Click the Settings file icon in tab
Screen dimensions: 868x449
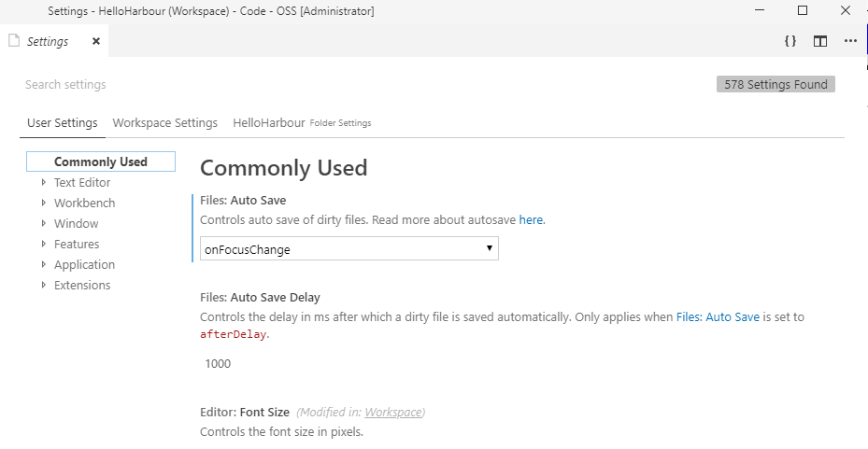pos(14,41)
